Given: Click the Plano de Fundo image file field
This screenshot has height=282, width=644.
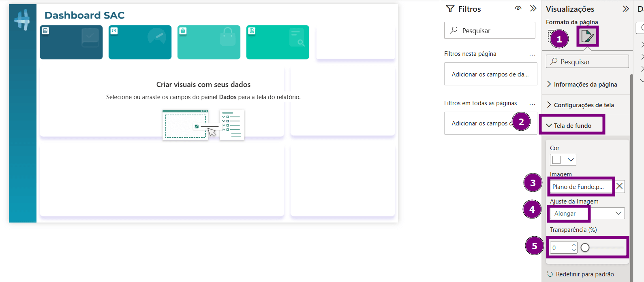Looking at the screenshot, I should pos(581,187).
